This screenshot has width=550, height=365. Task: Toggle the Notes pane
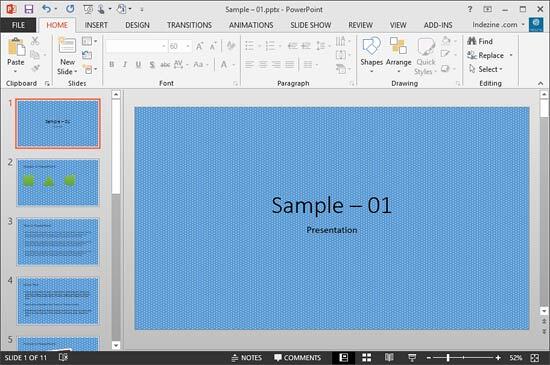click(247, 358)
